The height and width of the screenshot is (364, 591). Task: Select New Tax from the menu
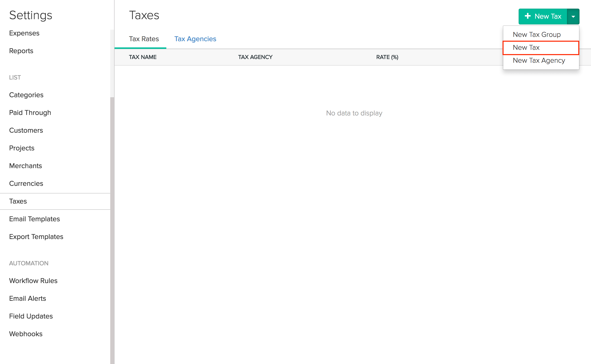526,47
